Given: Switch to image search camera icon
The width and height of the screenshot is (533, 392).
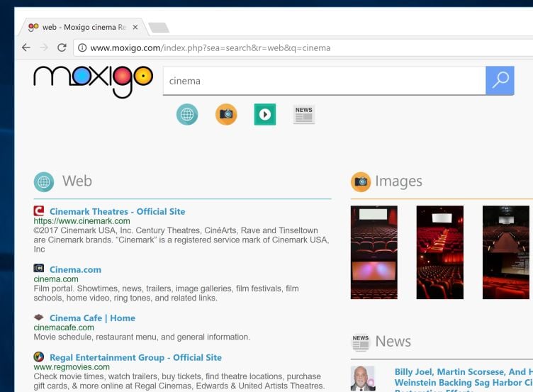Looking at the screenshot, I should tap(226, 114).
